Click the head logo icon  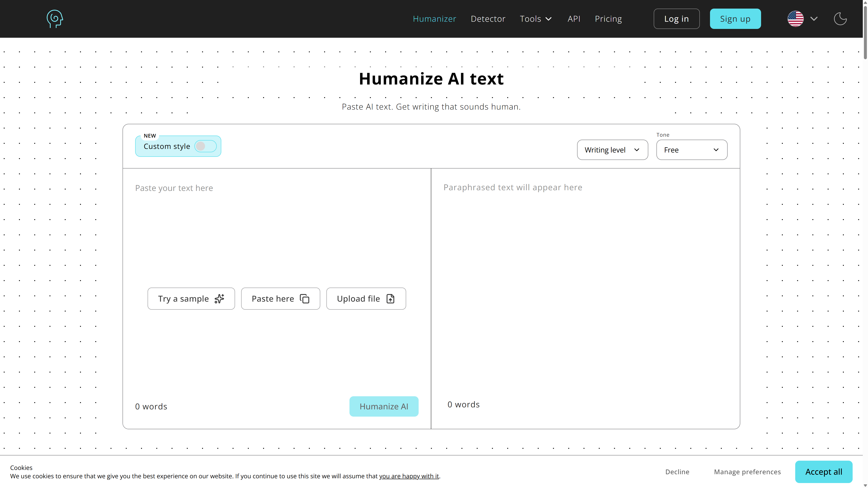(54, 19)
